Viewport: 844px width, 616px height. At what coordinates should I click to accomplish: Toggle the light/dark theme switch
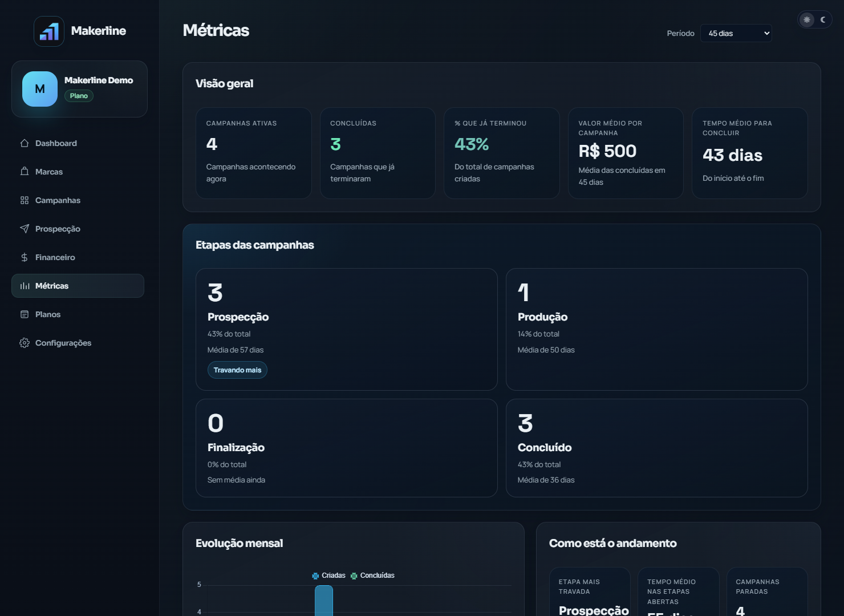(814, 19)
